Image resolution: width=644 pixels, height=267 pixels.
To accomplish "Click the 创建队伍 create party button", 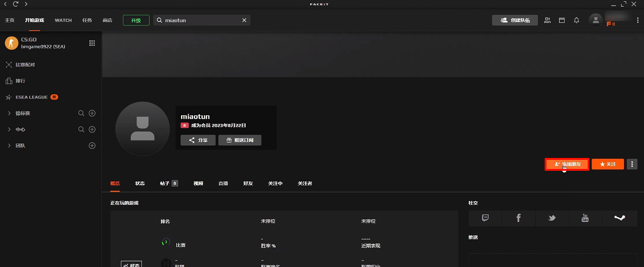I will point(515,20).
